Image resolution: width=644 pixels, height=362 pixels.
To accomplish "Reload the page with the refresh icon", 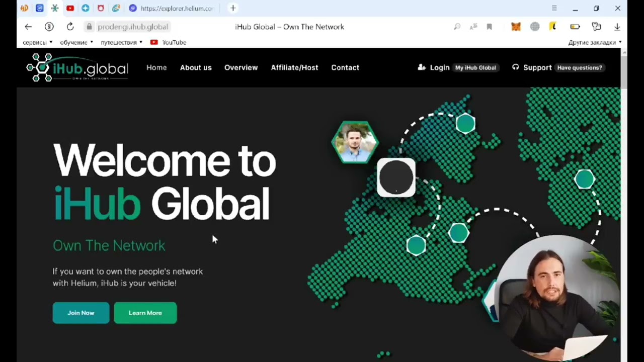I will (70, 27).
